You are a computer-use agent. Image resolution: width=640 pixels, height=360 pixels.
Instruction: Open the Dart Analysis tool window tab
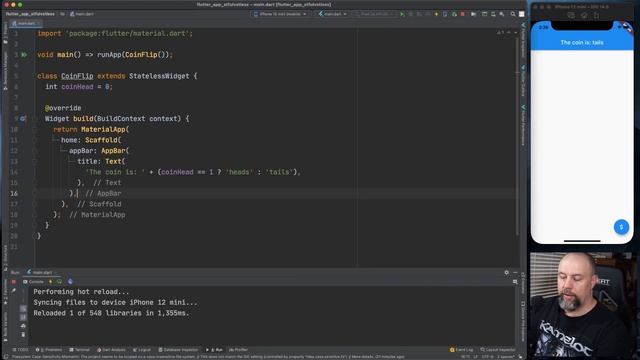pos(111,350)
